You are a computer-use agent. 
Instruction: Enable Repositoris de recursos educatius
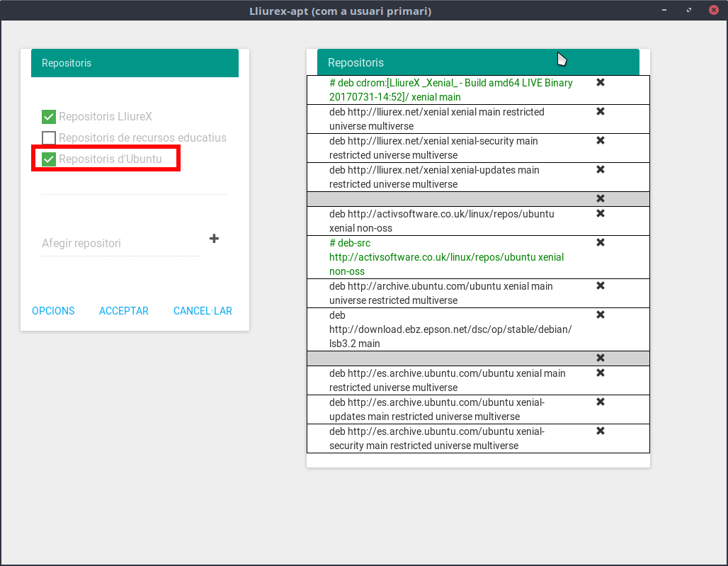49,138
